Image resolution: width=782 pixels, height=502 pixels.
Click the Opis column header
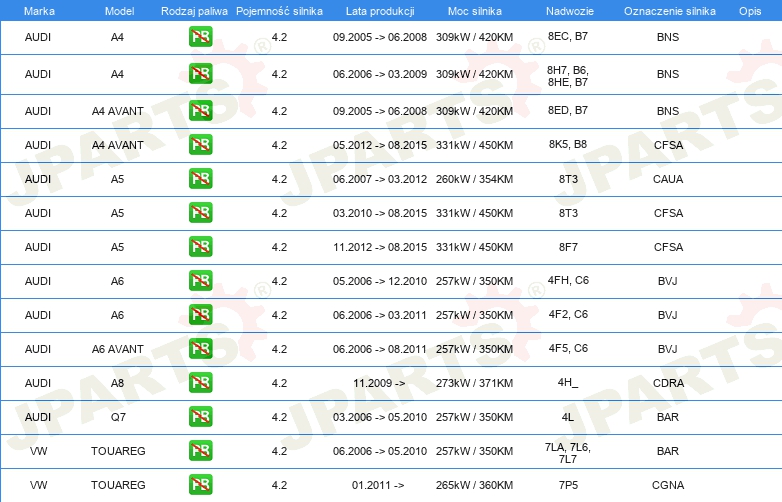point(749,10)
